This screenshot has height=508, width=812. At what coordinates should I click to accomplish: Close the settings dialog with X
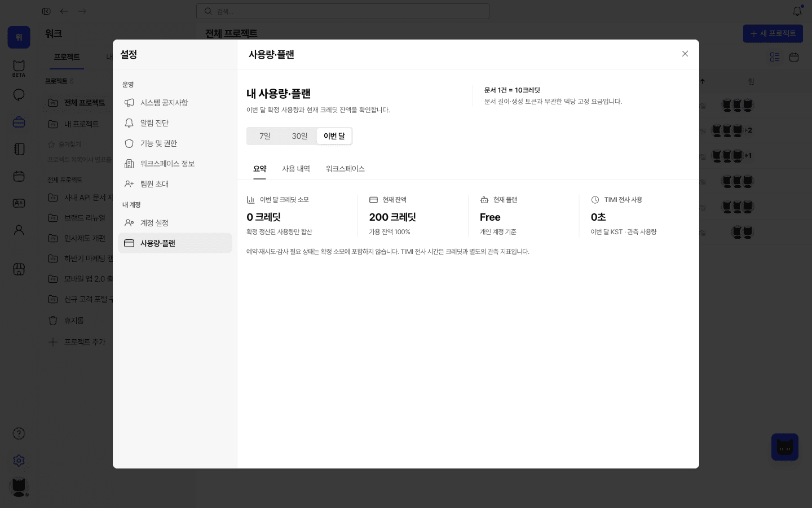pos(685,54)
